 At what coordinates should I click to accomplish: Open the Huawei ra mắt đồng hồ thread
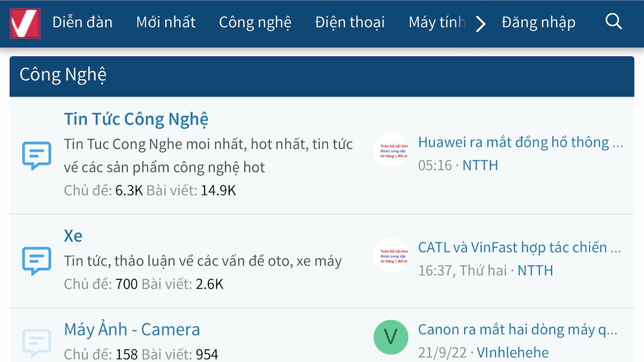(x=520, y=142)
